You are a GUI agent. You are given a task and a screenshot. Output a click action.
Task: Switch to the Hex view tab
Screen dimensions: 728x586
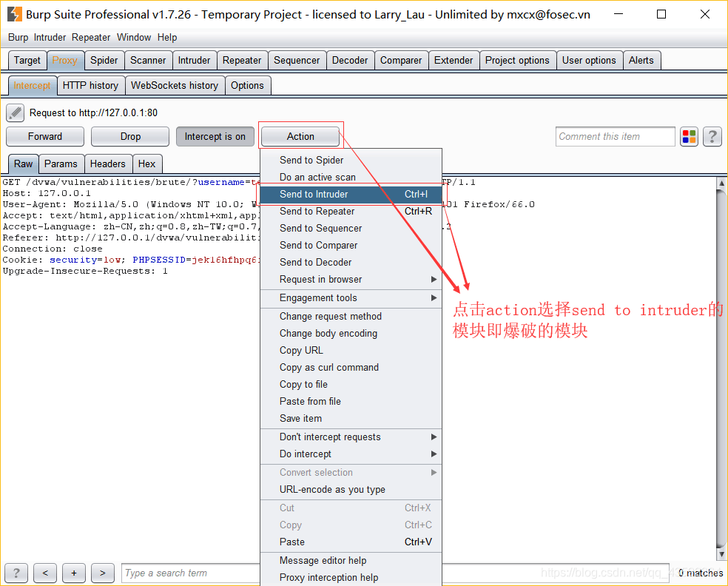click(x=146, y=164)
